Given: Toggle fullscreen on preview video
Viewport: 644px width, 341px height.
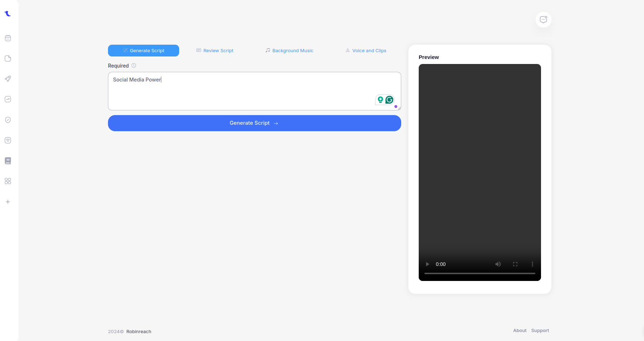Looking at the screenshot, I should [515, 264].
